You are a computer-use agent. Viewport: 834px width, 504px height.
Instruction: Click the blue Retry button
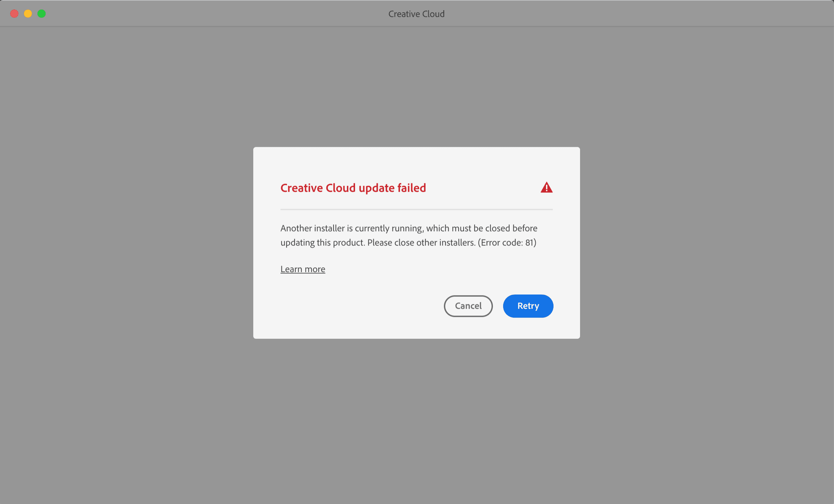(528, 306)
